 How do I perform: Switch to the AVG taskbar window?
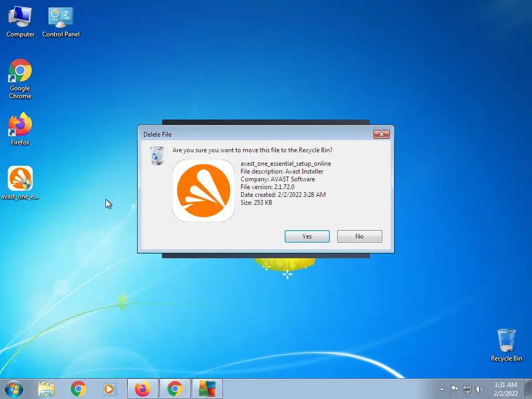click(207, 389)
